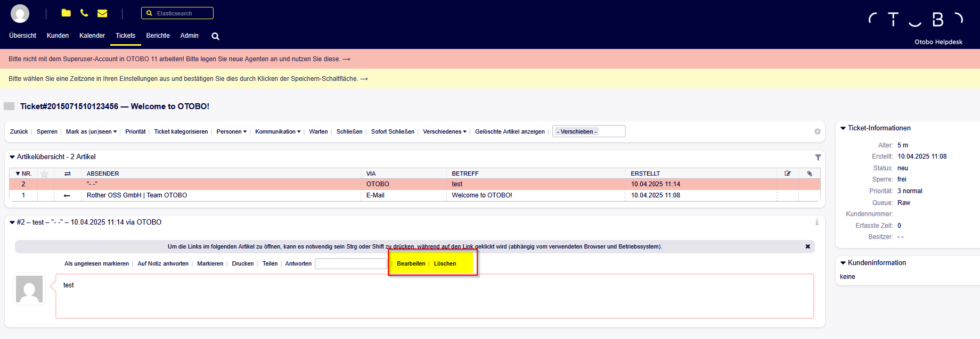
Task: Open ticket menu settings gear icon
Action: (817, 131)
